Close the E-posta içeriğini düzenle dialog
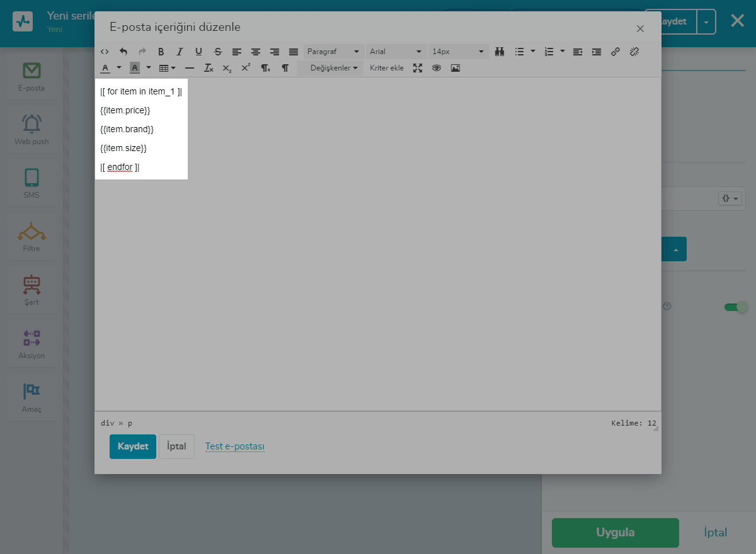 [x=640, y=28]
